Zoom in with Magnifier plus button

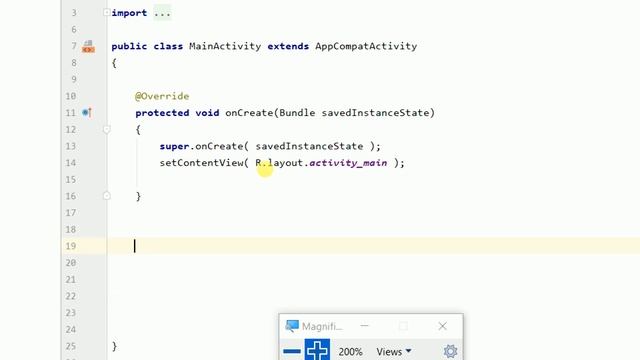[317, 350]
